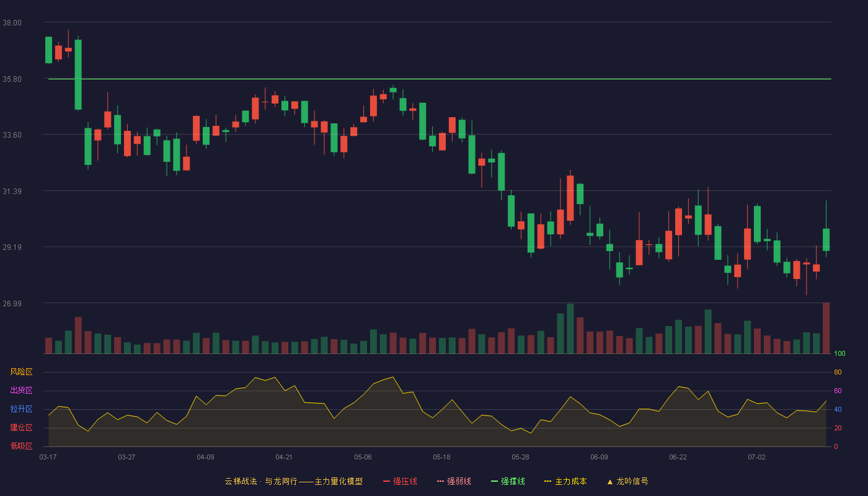The image size is (868, 496).
Task: Toggle the 强弱线 legend pink dashed icon
Action: (441, 481)
